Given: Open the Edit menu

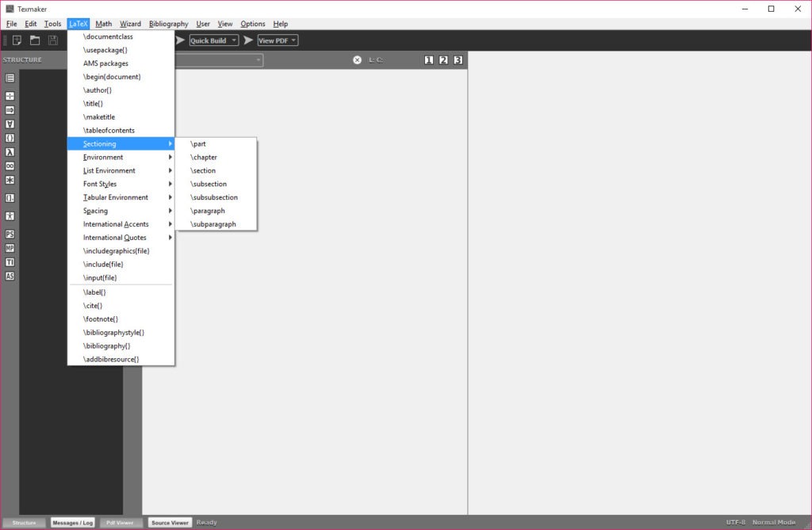Looking at the screenshot, I should [31, 24].
